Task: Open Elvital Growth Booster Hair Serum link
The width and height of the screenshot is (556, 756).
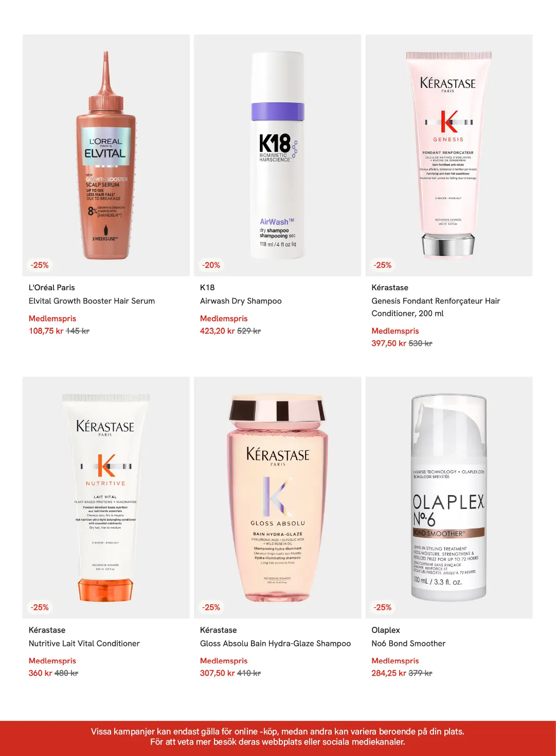Action: point(92,301)
